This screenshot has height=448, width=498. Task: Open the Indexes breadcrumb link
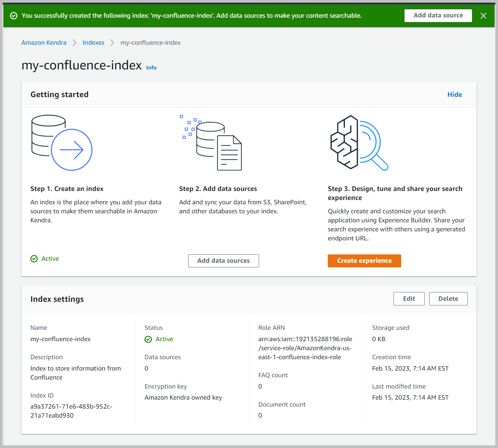[93, 43]
